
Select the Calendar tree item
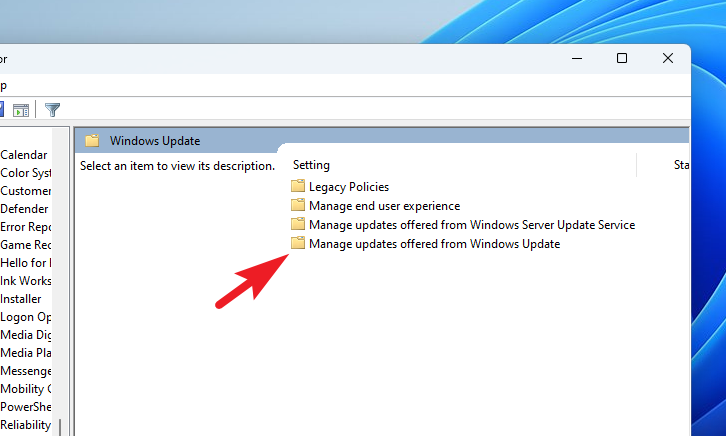pos(24,155)
